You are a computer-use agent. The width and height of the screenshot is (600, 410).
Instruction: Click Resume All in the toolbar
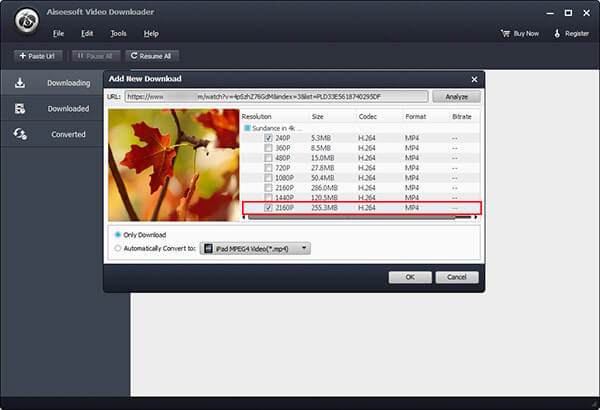coord(152,55)
